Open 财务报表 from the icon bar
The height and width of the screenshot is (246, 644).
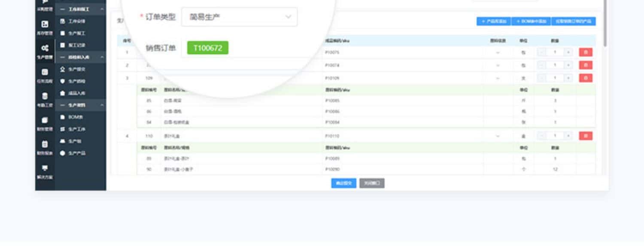(45, 147)
